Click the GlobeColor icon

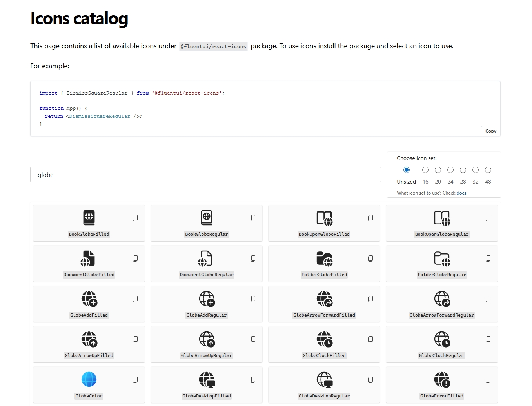tap(89, 379)
